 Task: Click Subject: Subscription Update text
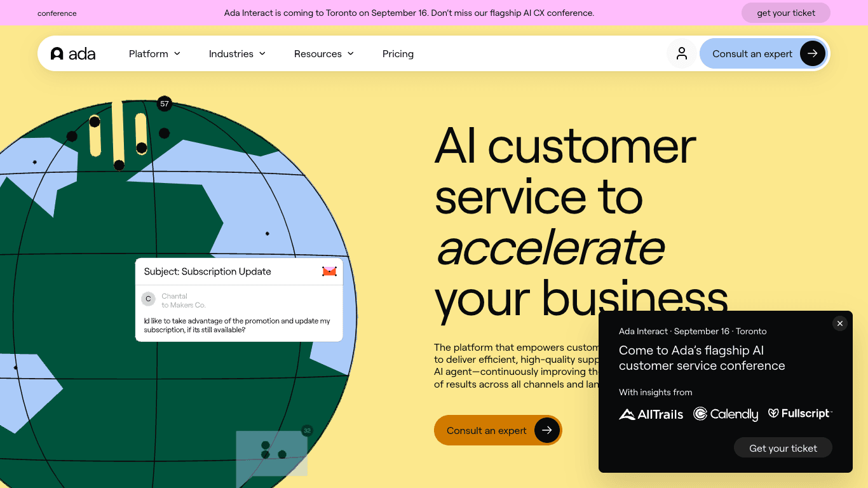point(208,271)
